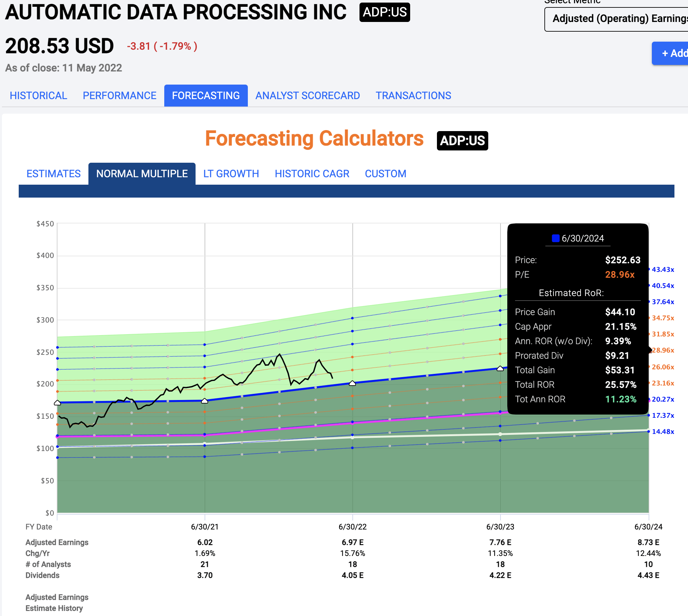Click the $252.63 price in the tooltip

pyautogui.click(x=623, y=260)
